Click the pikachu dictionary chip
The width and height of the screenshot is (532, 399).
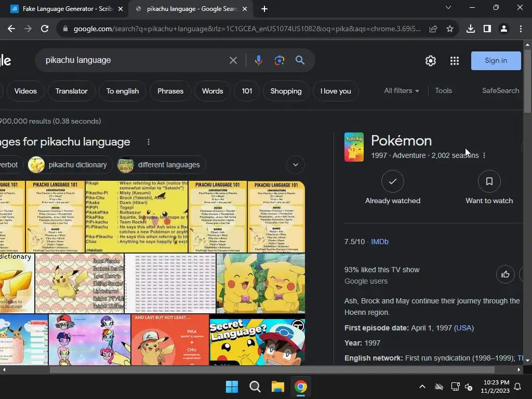(x=70, y=165)
